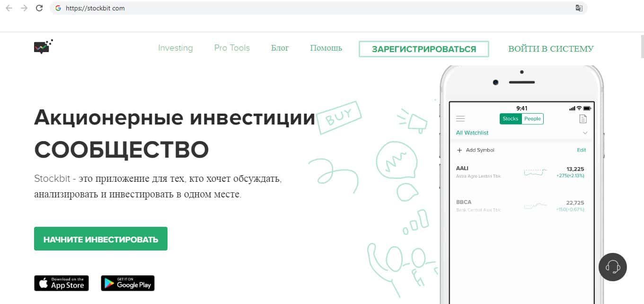Click the +275(+2.13%) change value
Screen dimensions: 644x304
(x=570, y=176)
